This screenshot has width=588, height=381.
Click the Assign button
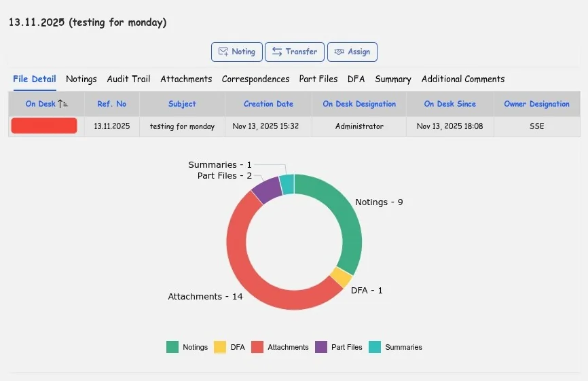pyautogui.click(x=352, y=52)
